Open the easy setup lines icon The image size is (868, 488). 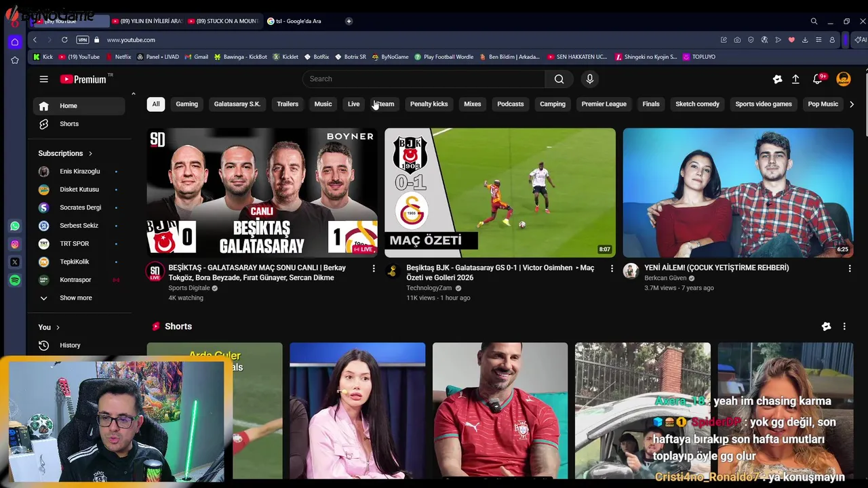818,40
